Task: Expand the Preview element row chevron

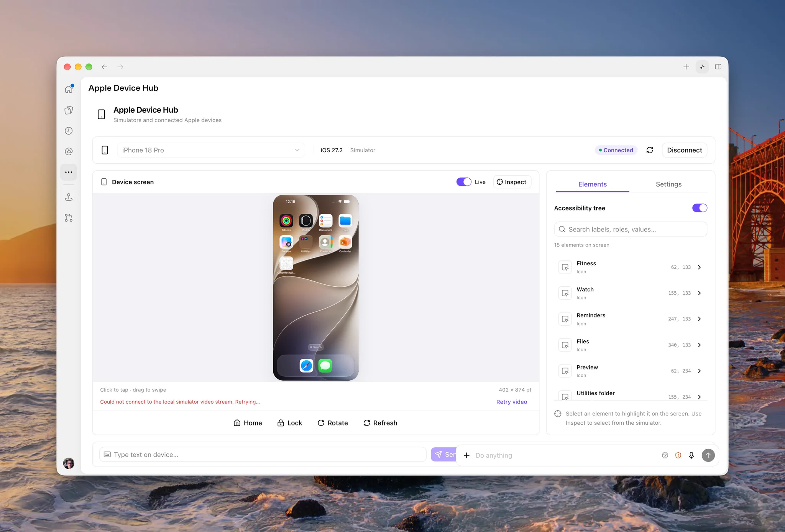Action: [x=700, y=371]
